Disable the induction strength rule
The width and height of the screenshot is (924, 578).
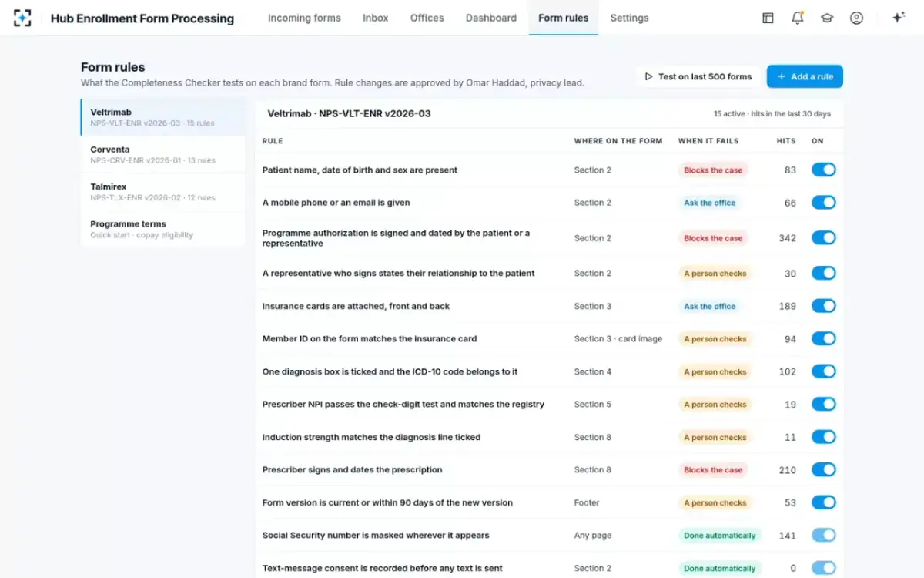[823, 437]
